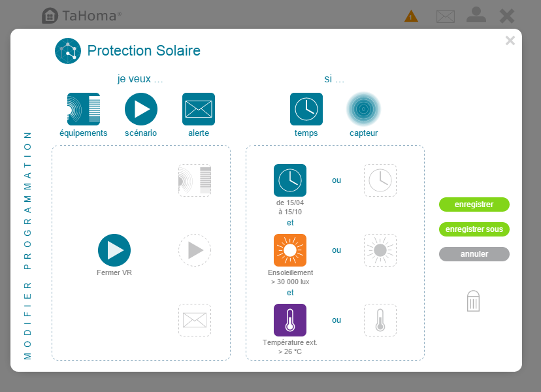Open the Fermer VR scenario action

pyautogui.click(x=114, y=250)
